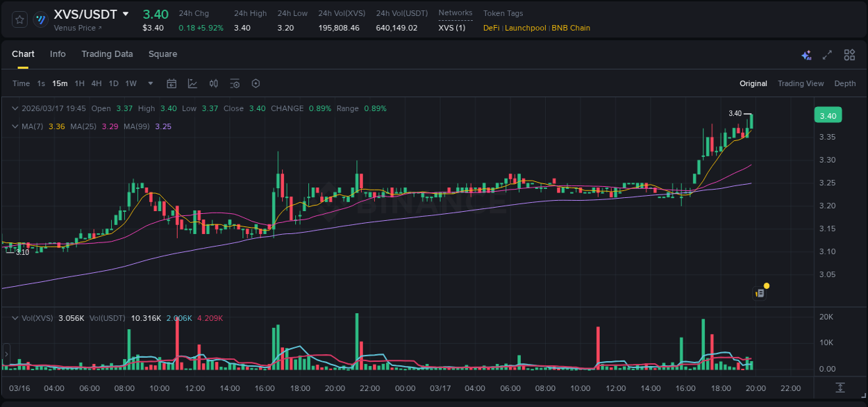Image resolution: width=868 pixels, height=407 pixels.
Task: Open the chart settings hexagon icon
Action: [256, 83]
